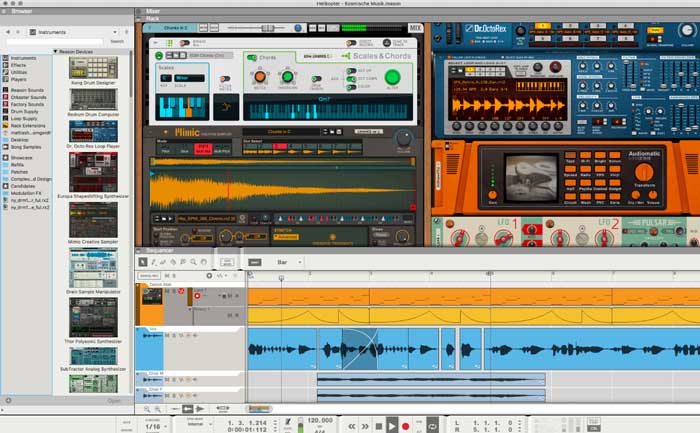
Task: Open the 1/16 quantize value dropdown
Action: coord(155,427)
